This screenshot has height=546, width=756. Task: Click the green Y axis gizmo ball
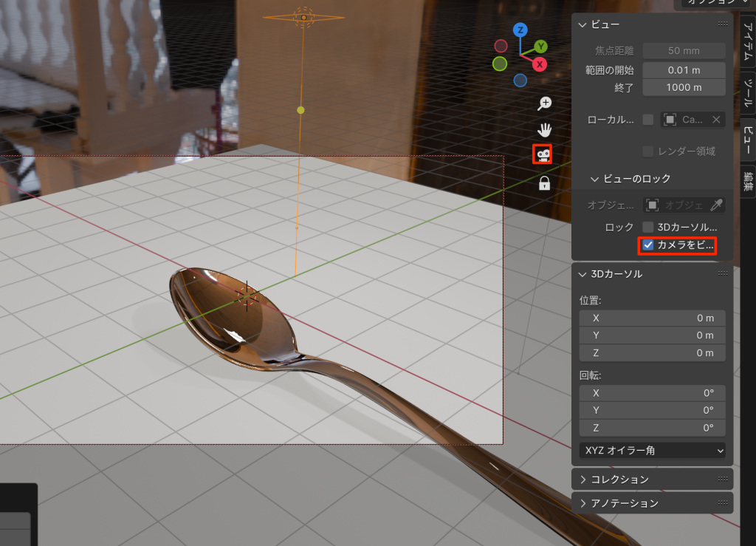(540, 47)
